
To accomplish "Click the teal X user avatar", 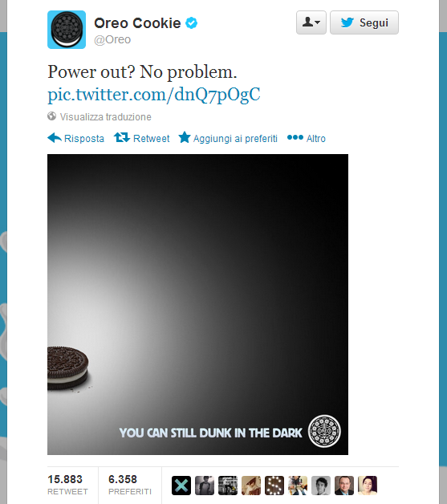I will click(181, 486).
